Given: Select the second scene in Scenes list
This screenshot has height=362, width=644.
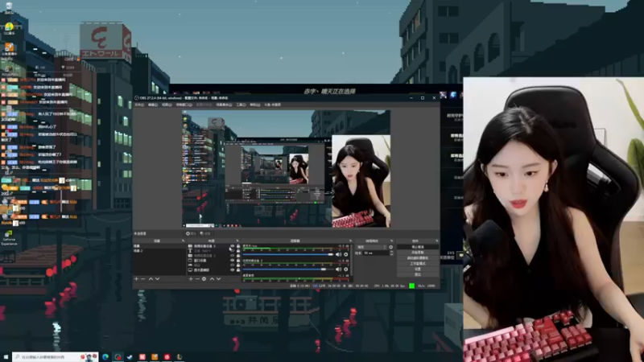Looking at the screenshot, I should click(x=159, y=251).
